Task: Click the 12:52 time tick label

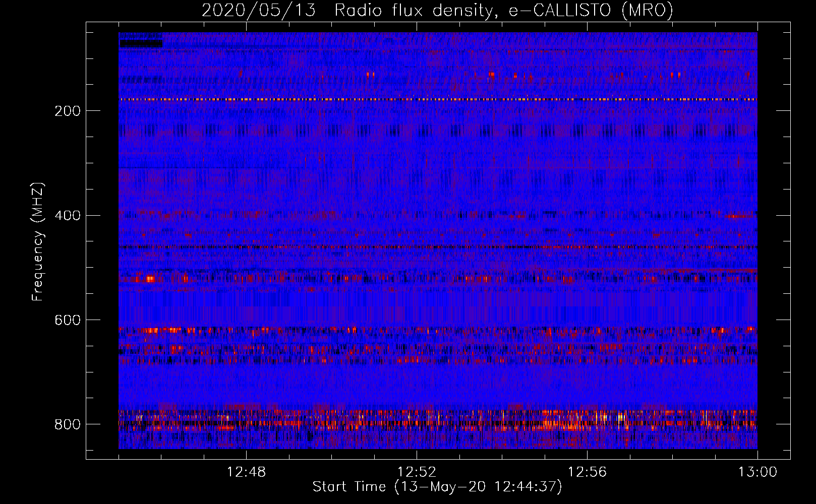Action: point(417,472)
